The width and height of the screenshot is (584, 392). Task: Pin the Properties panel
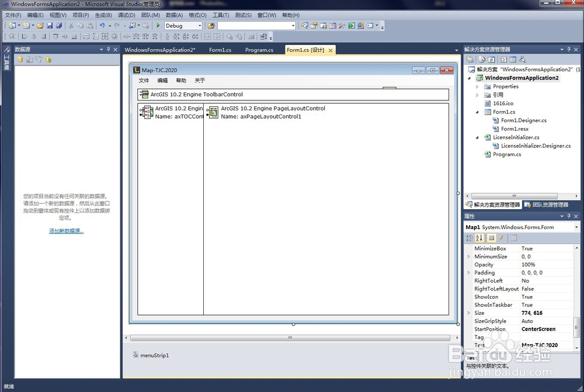[x=569, y=216]
